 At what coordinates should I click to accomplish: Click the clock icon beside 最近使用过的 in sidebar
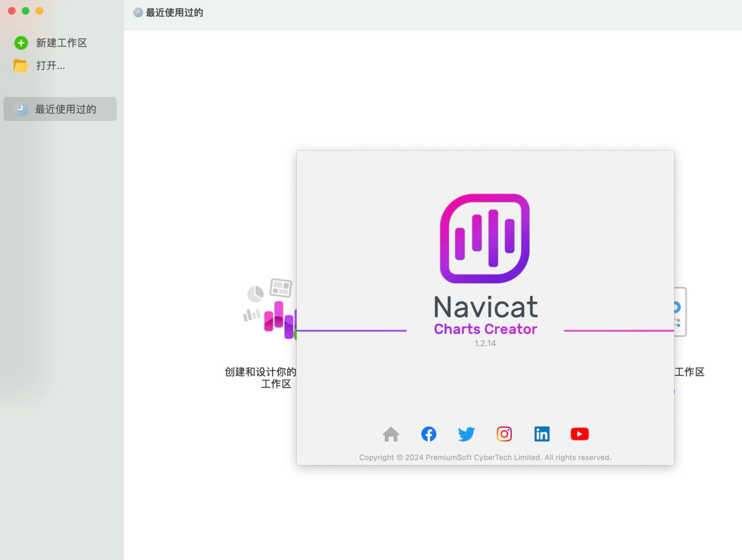pos(21,109)
